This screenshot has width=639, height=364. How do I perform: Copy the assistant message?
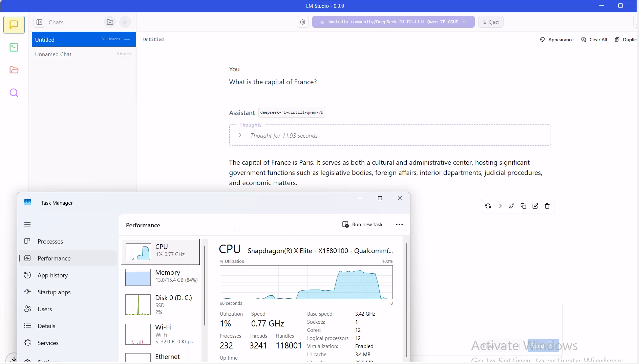(524, 206)
